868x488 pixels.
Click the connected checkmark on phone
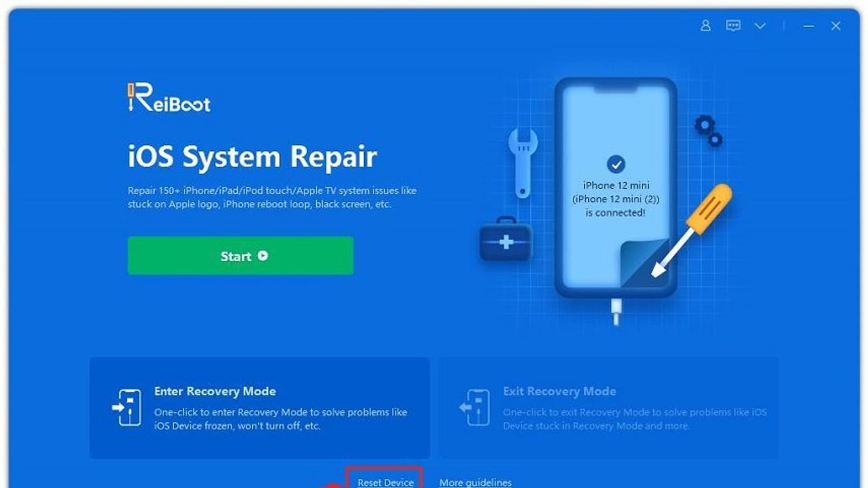(616, 164)
